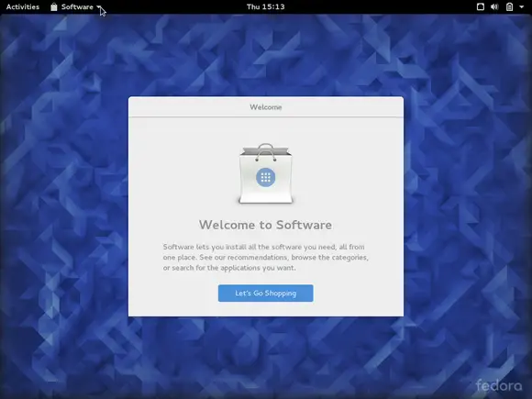532x399 pixels.
Task: Open the Activities overview
Action: click(x=23, y=6)
